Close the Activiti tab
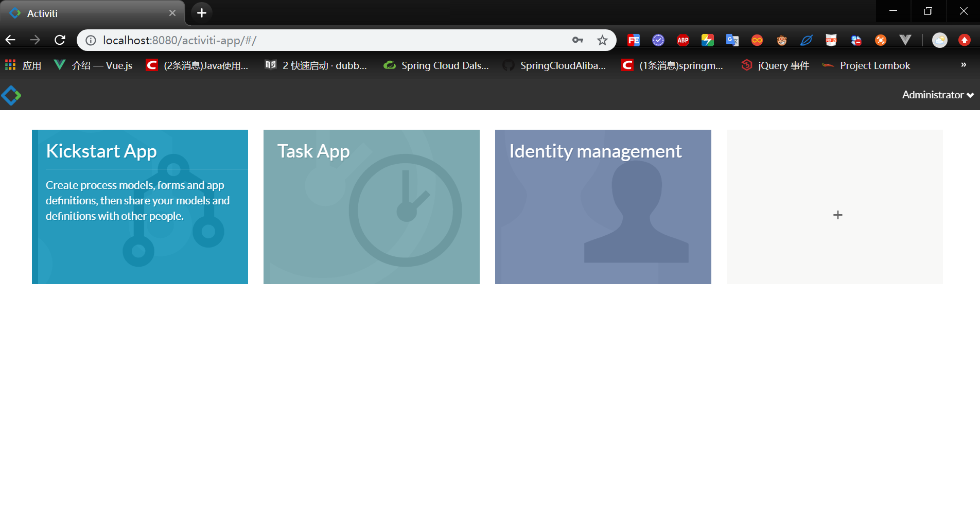This screenshot has width=980, height=523. 172,13
